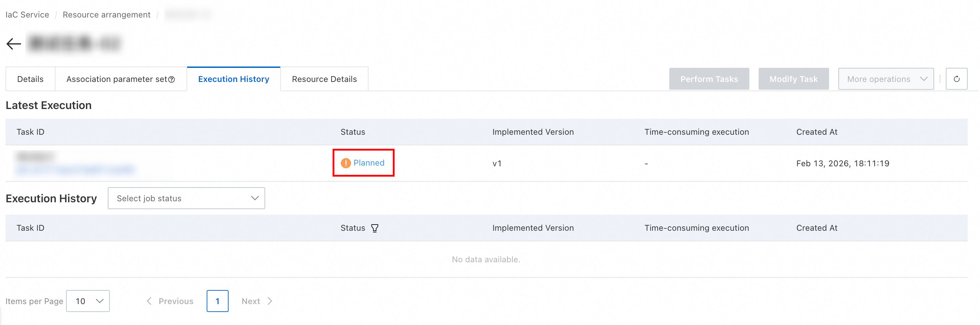Select the Execution History tab
This screenshot has height=325, width=980.
pyautogui.click(x=234, y=79)
